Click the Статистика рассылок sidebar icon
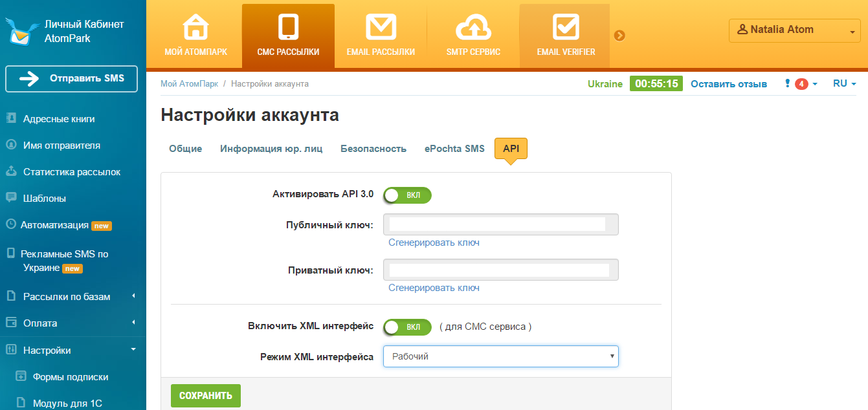 [x=11, y=171]
